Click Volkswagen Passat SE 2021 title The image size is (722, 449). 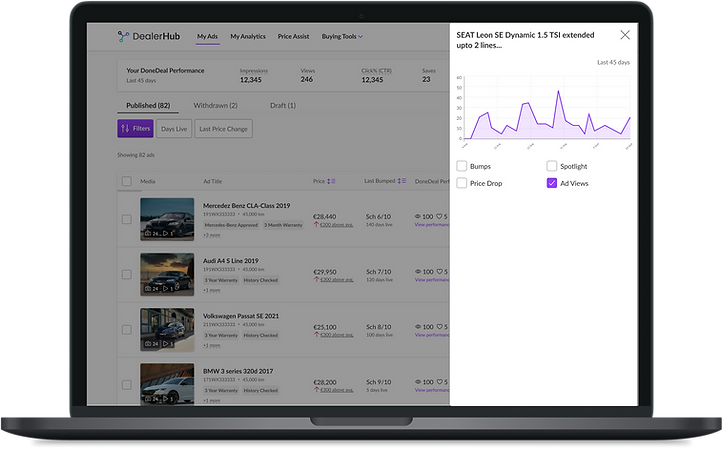(241, 316)
